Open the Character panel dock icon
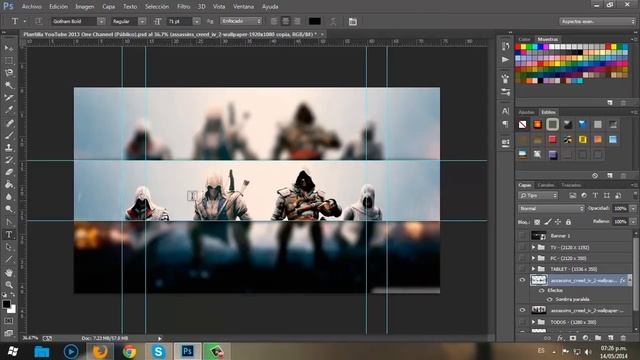Screen dimensions: 640x360 click(x=505, y=111)
